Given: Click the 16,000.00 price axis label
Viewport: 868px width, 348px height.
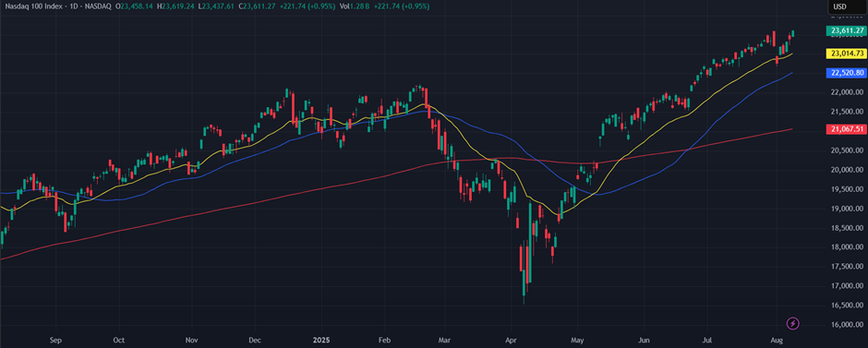Looking at the screenshot, I should click(x=847, y=325).
